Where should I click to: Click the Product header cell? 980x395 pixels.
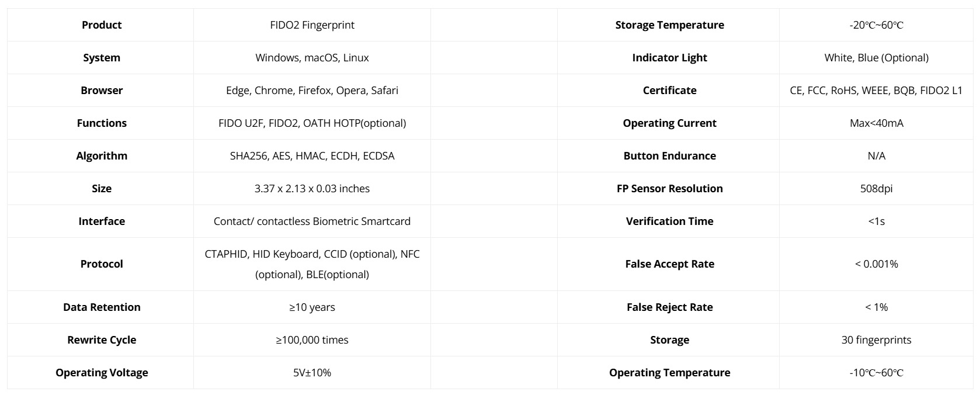pyautogui.click(x=102, y=25)
